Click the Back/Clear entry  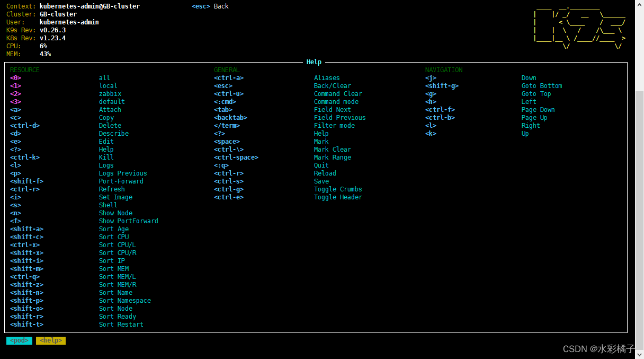pos(333,86)
